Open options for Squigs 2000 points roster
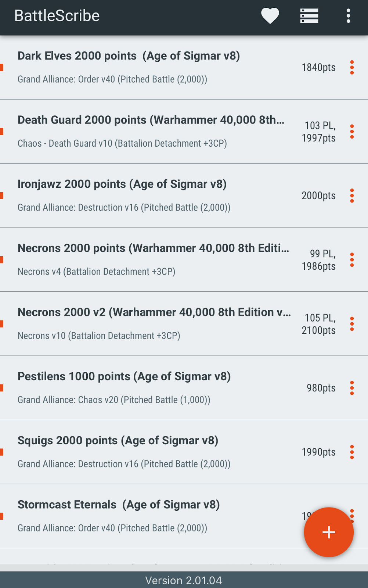This screenshot has height=588, width=368. 352,452
